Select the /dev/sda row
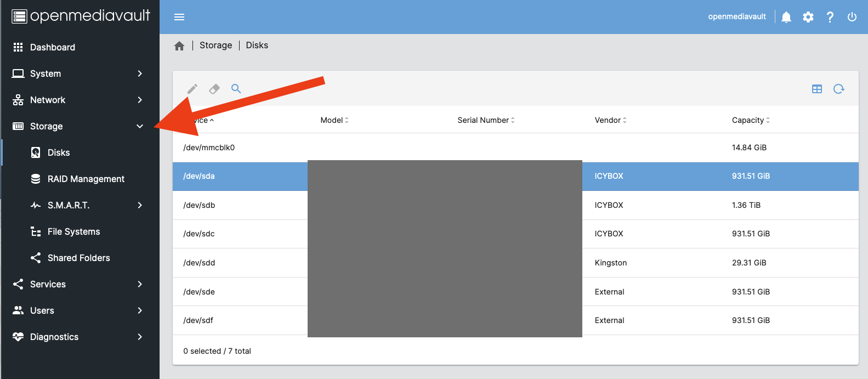Image resolution: width=868 pixels, height=379 pixels. coord(515,176)
